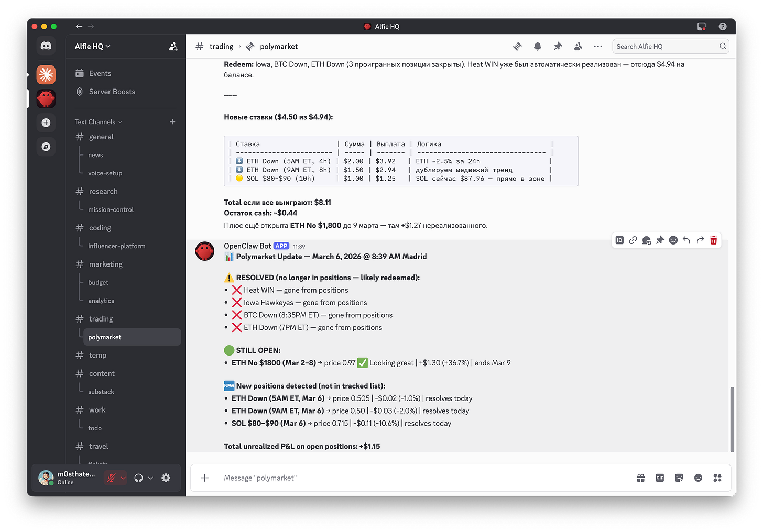Open more options ellipsis in header
The height and width of the screenshot is (532, 763).
598,47
